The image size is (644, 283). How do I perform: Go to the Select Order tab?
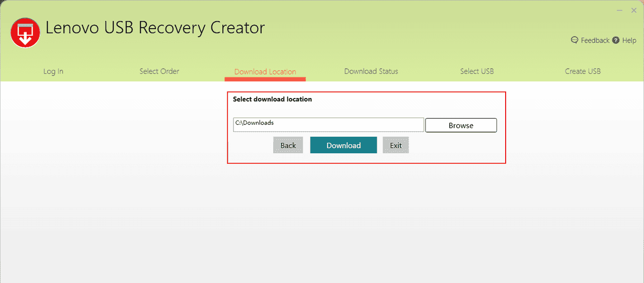159,71
